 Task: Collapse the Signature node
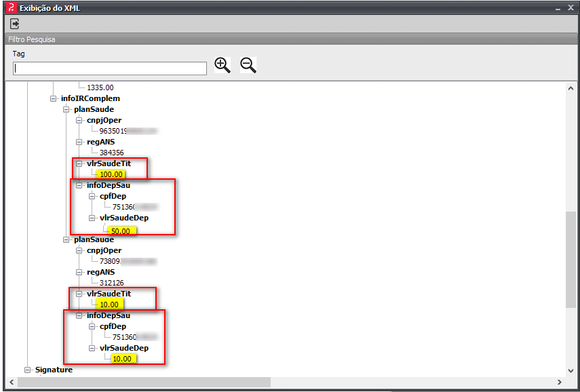coord(27,370)
